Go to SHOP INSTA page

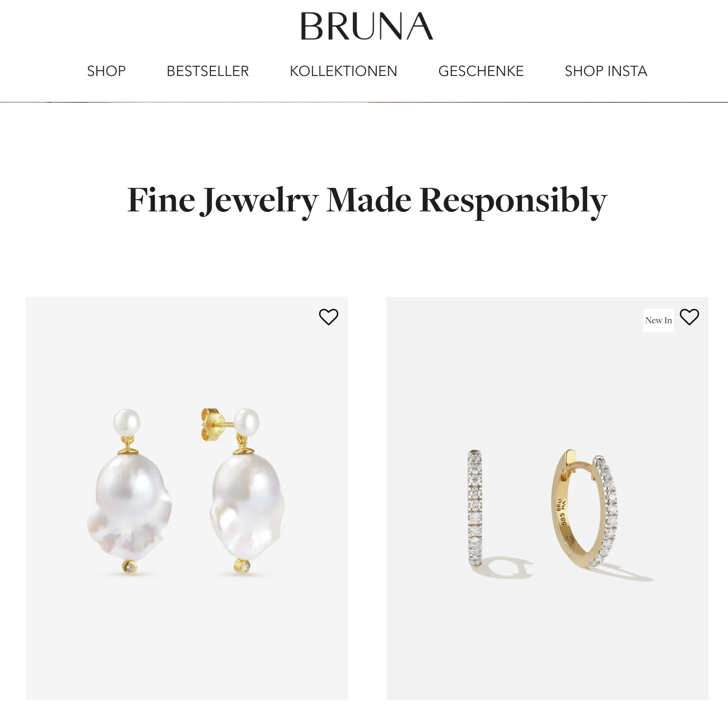point(606,71)
